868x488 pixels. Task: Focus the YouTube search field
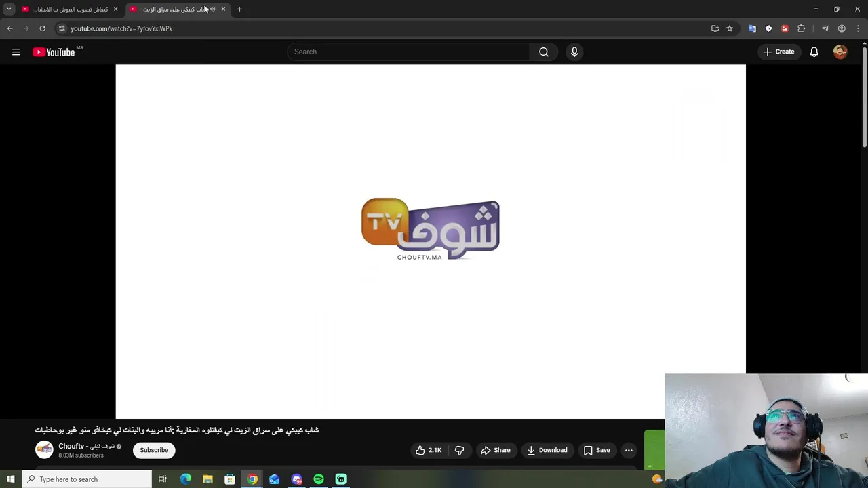pos(409,52)
